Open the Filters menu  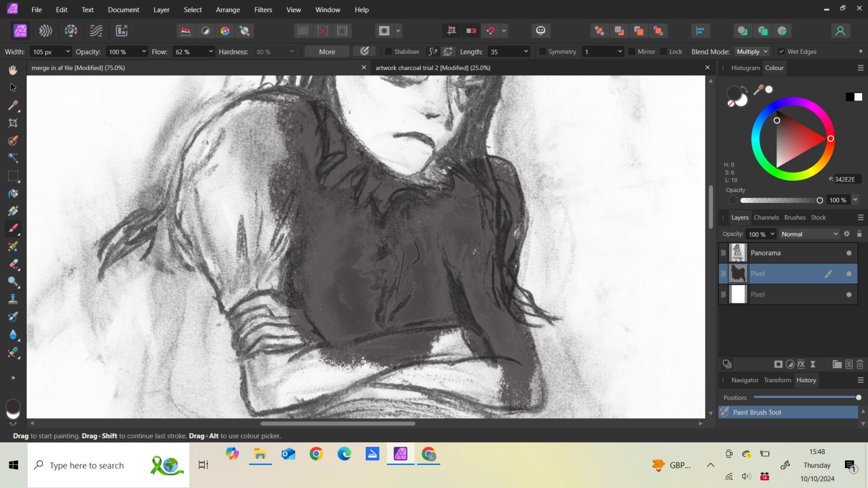click(263, 10)
